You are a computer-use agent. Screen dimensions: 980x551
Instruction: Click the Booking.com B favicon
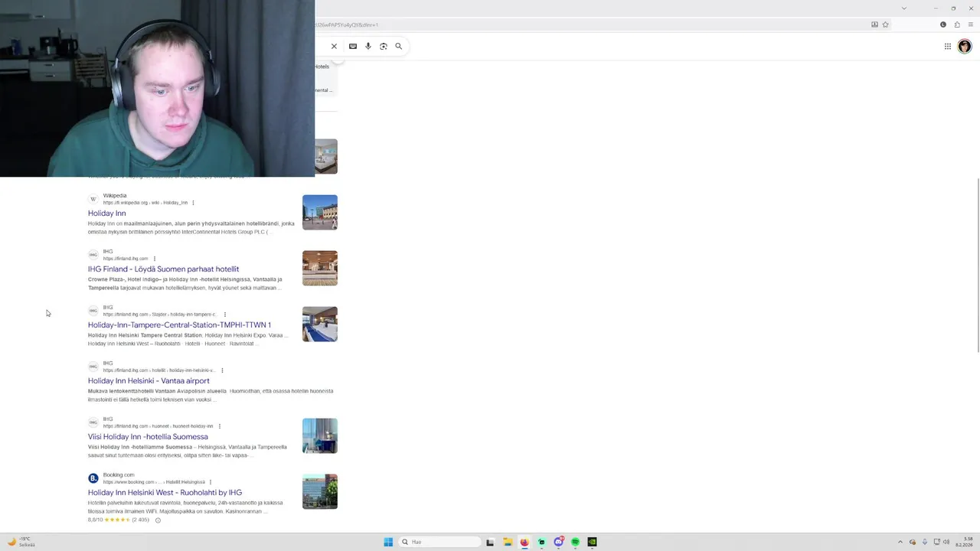click(93, 478)
